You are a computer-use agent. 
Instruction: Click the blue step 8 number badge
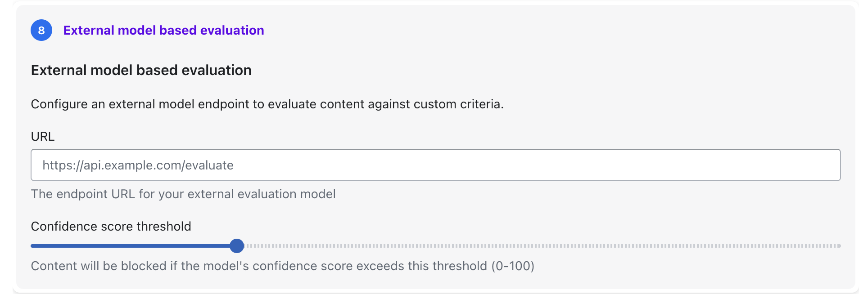pos(41,30)
